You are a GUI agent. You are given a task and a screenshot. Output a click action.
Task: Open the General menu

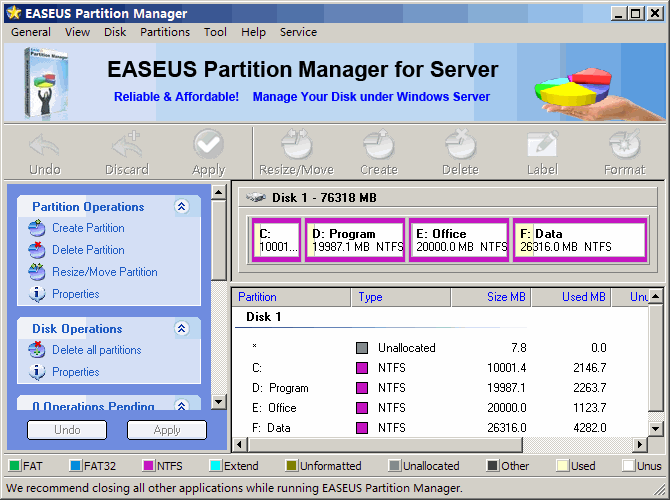(30, 32)
